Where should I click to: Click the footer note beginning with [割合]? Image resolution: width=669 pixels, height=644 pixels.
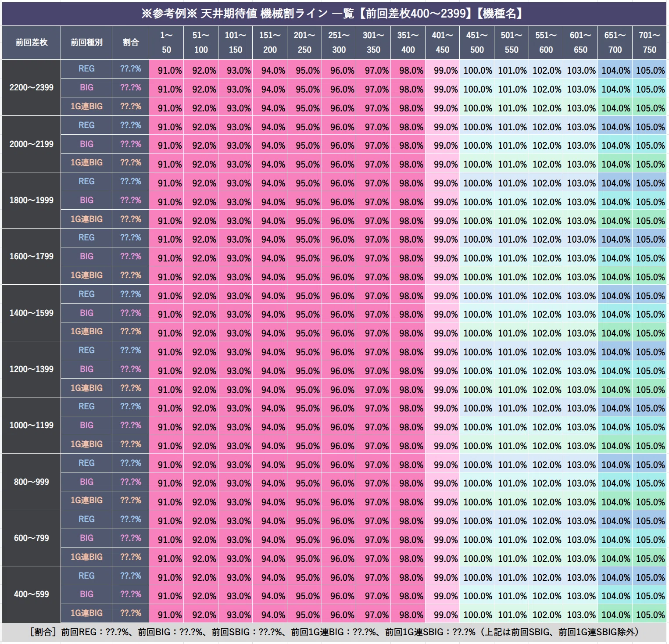tap(334, 632)
